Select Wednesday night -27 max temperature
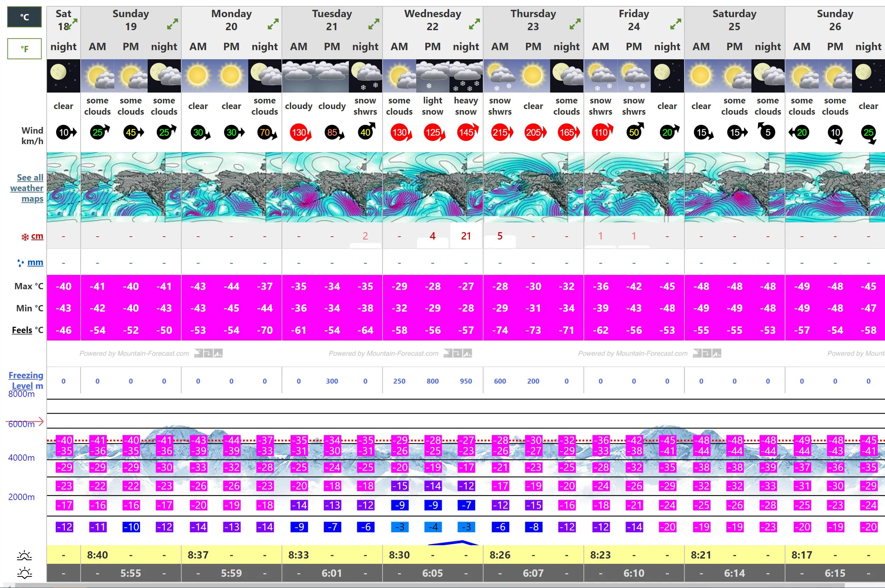This screenshot has height=588, width=885. point(466,286)
